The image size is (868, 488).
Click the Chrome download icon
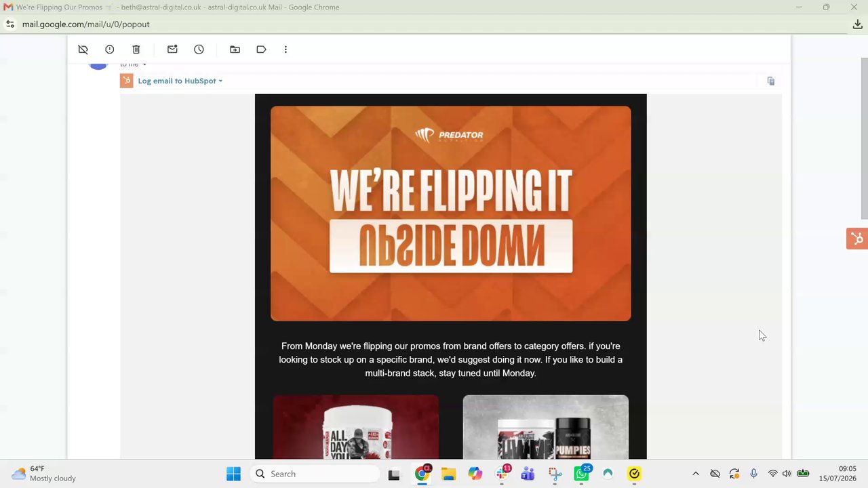point(857,24)
